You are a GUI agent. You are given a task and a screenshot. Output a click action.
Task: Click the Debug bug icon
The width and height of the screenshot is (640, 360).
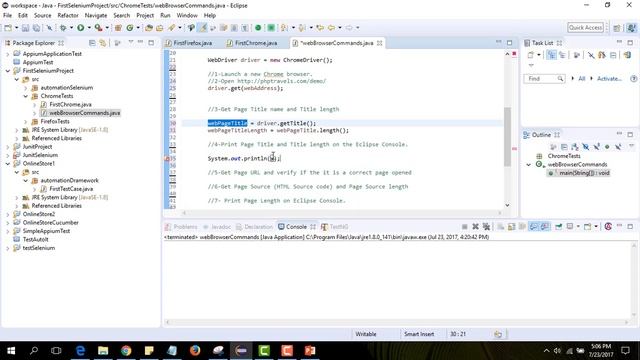point(63,28)
